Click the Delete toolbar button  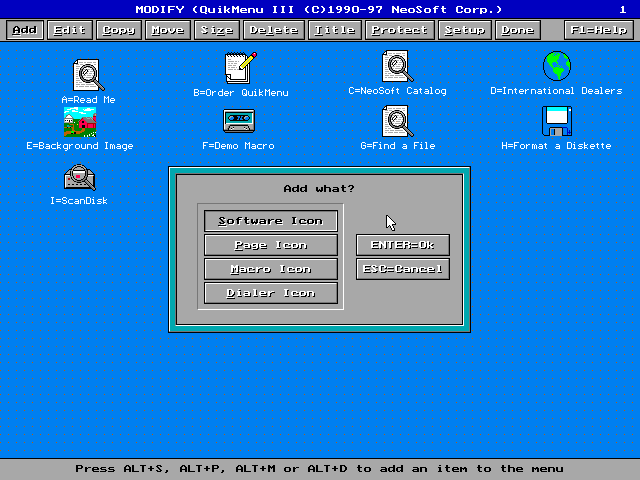(274, 30)
